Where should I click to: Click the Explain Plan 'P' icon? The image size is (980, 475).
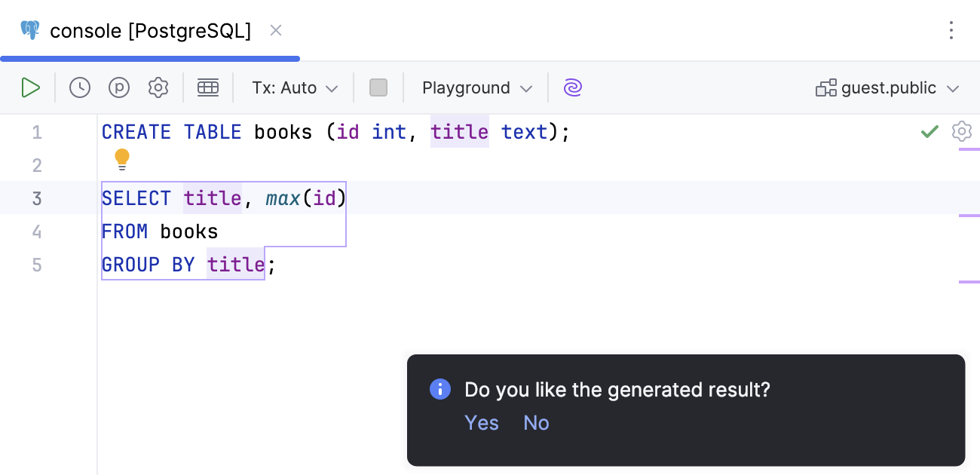click(x=119, y=88)
